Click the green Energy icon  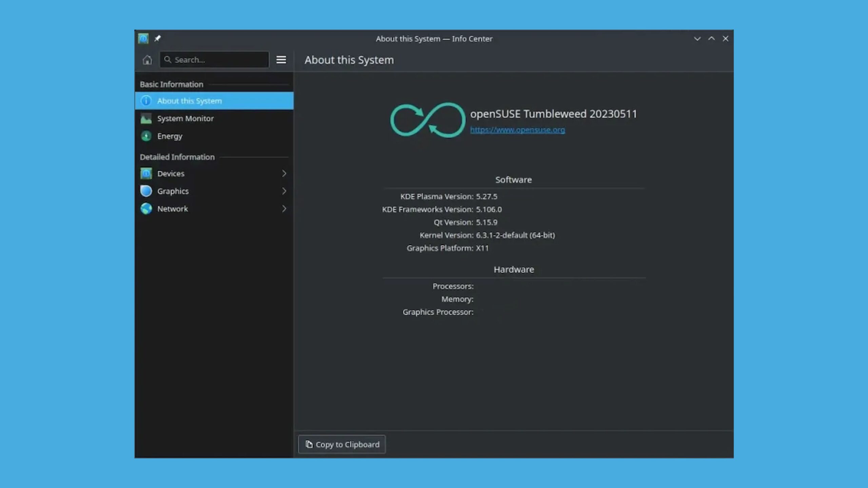pos(146,136)
